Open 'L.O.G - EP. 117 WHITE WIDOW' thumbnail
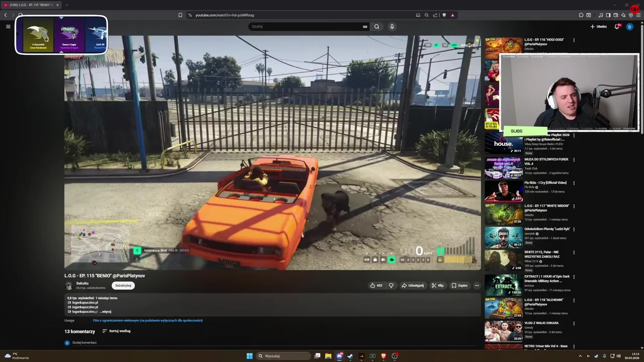 click(x=504, y=214)
